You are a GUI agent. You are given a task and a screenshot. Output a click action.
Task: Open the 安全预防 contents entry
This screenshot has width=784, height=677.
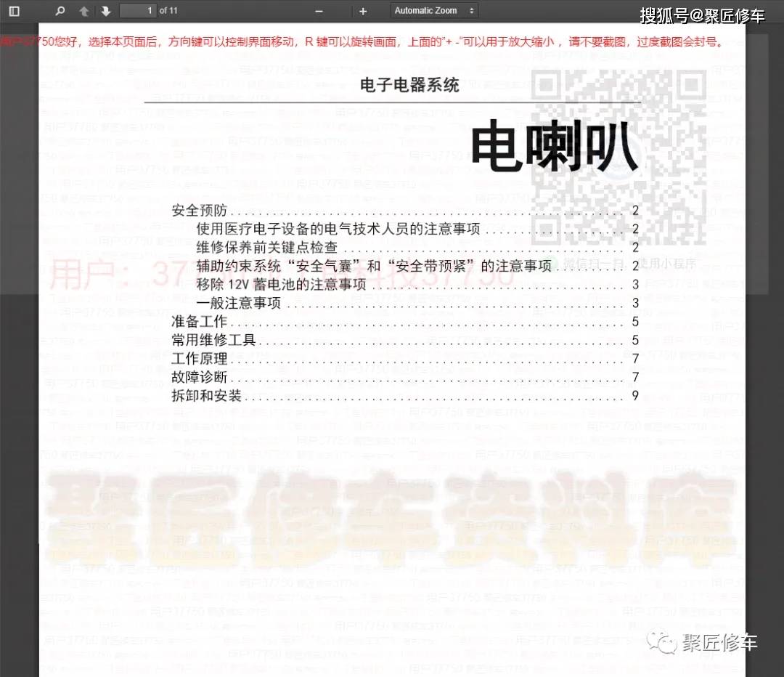click(200, 211)
